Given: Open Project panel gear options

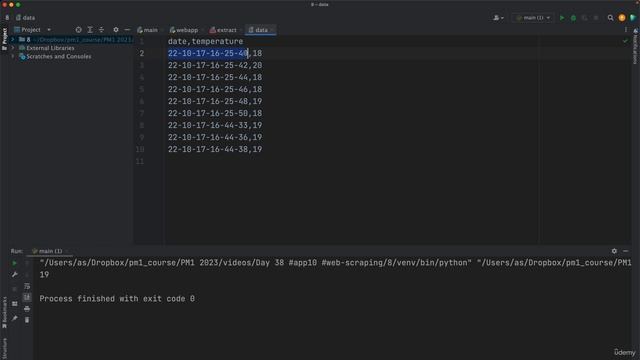Looking at the screenshot, I should point(116,30).
